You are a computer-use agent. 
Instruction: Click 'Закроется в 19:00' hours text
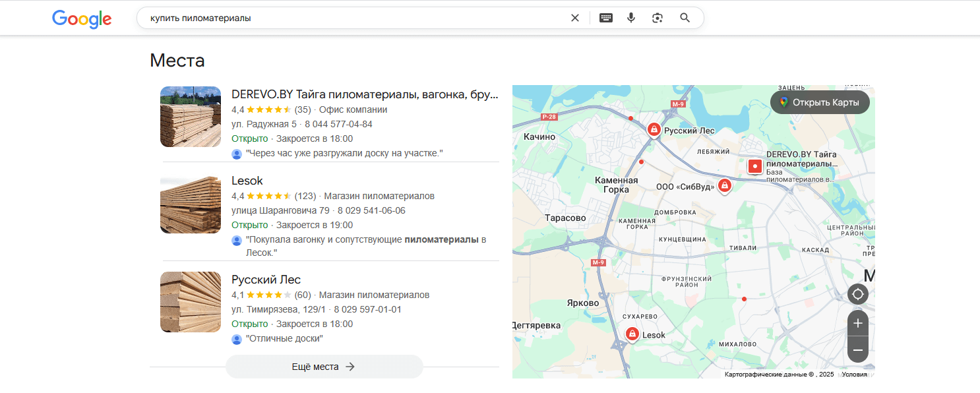315,225
